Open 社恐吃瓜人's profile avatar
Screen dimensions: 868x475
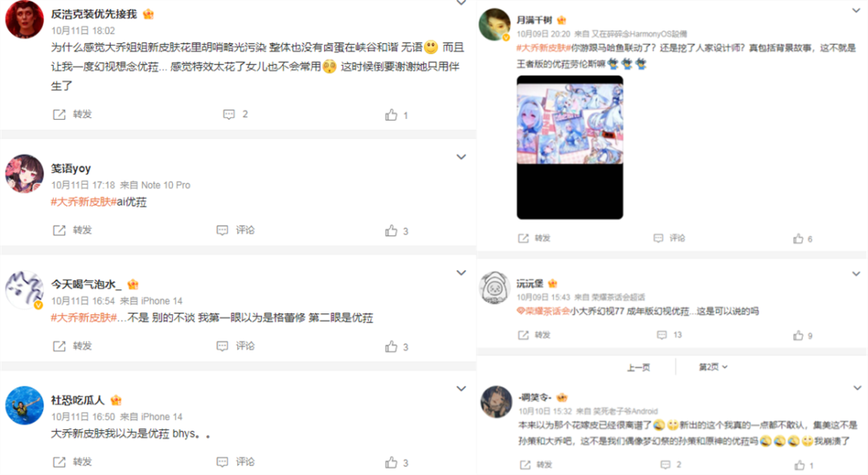pos(24,405)
